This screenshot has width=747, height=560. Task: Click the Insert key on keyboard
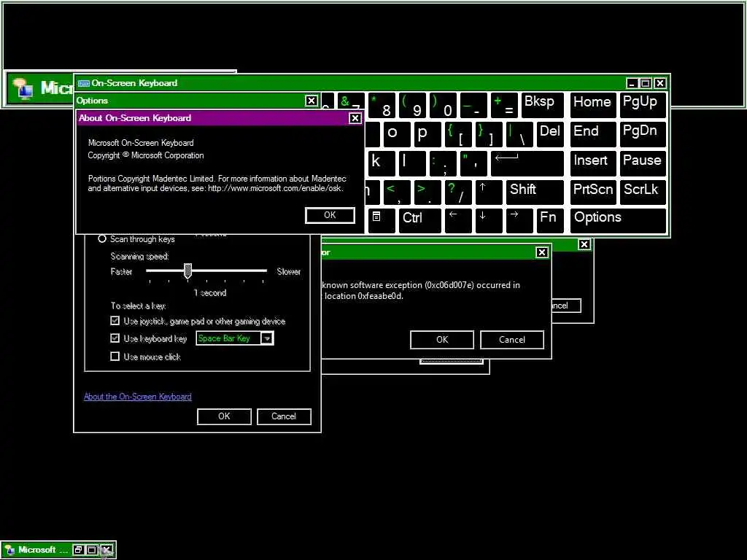coord(593,164)
